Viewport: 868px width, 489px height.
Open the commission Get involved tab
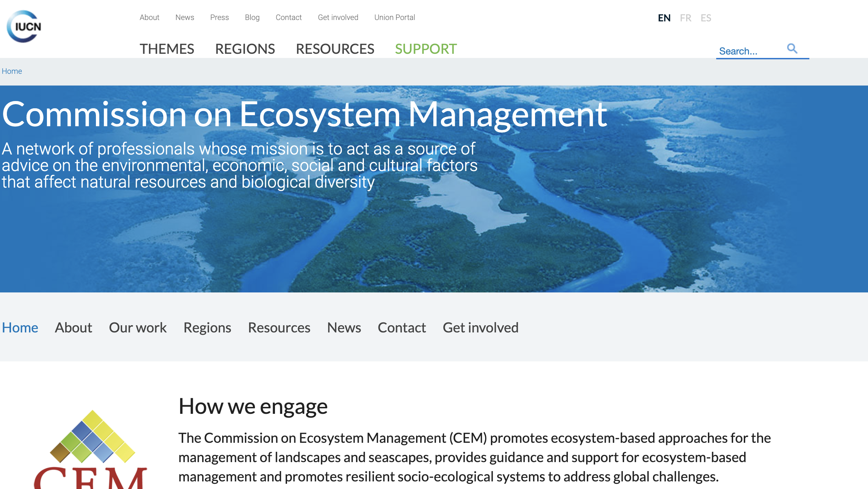480,328
